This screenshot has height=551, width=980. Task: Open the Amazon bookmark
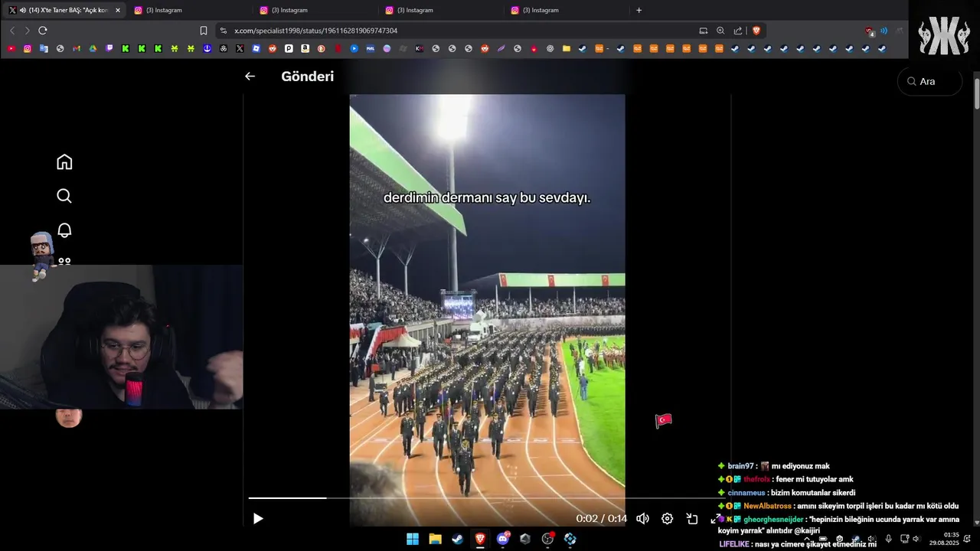[305, 48]
